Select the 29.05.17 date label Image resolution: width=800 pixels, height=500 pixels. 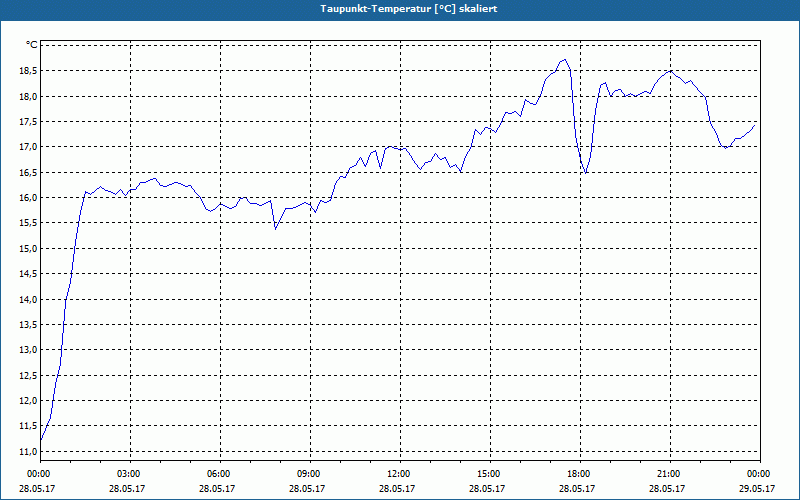(757, 489)
